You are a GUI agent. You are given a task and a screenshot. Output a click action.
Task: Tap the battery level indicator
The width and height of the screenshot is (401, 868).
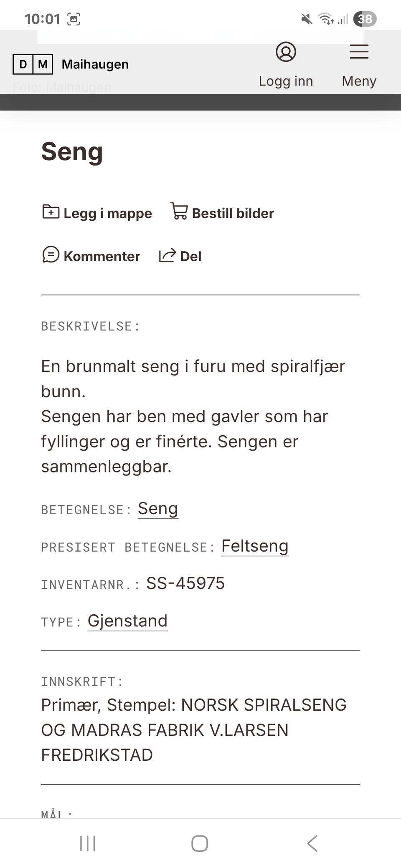pyautogui.click(x=365, y=18)
